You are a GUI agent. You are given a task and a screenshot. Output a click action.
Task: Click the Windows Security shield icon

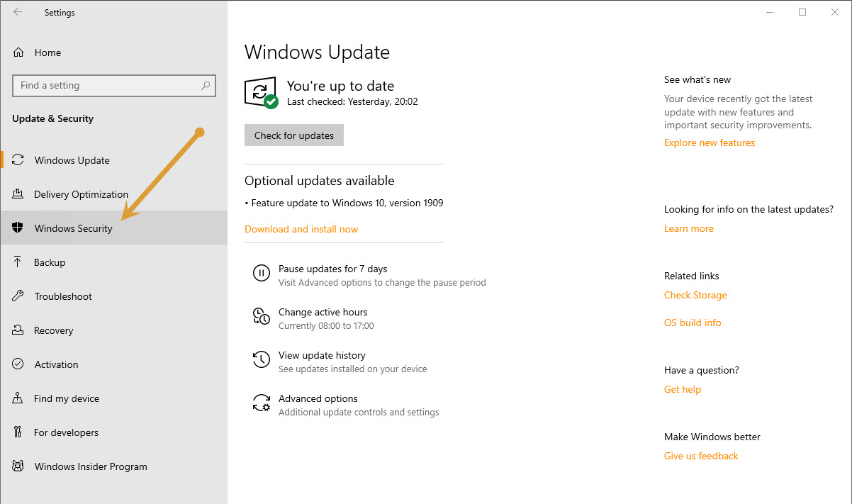point(18,228)
